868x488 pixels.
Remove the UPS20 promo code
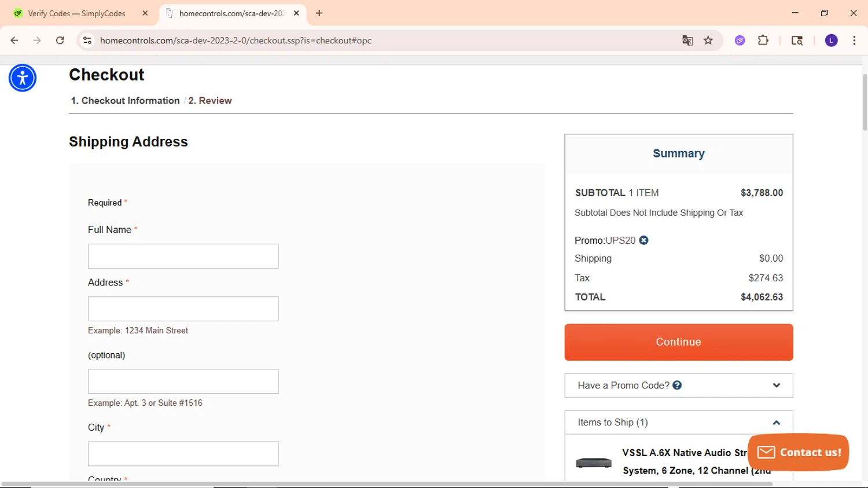(643, 240)
